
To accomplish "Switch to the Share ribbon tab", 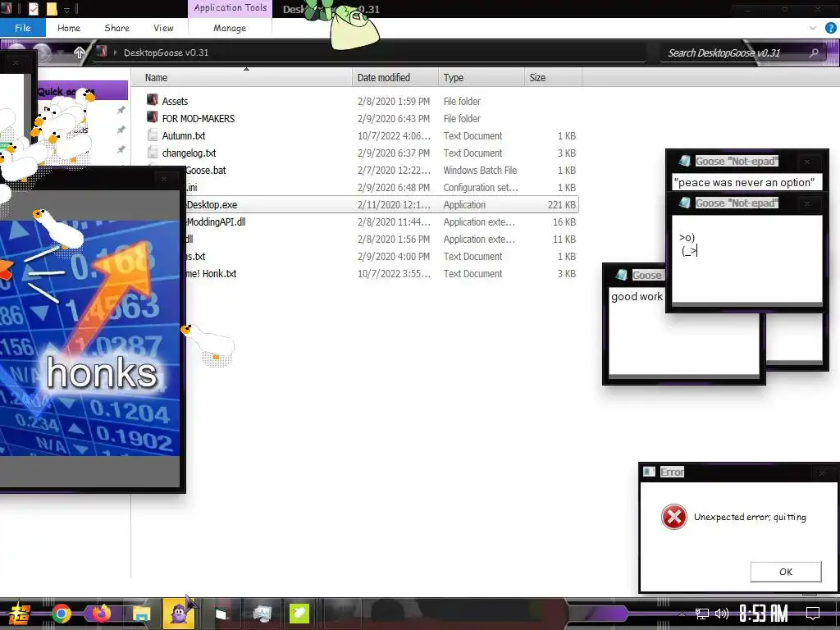I will (x=116, y=28).
